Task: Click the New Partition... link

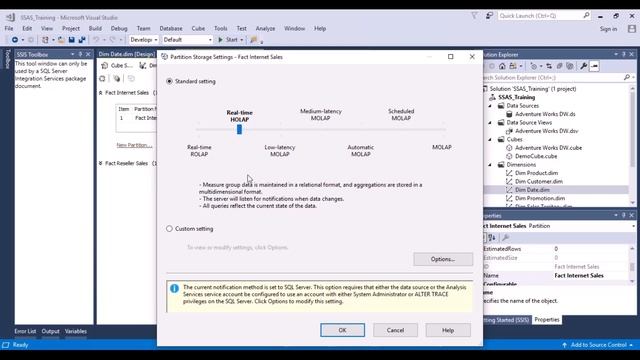Action: pos(134,145)
